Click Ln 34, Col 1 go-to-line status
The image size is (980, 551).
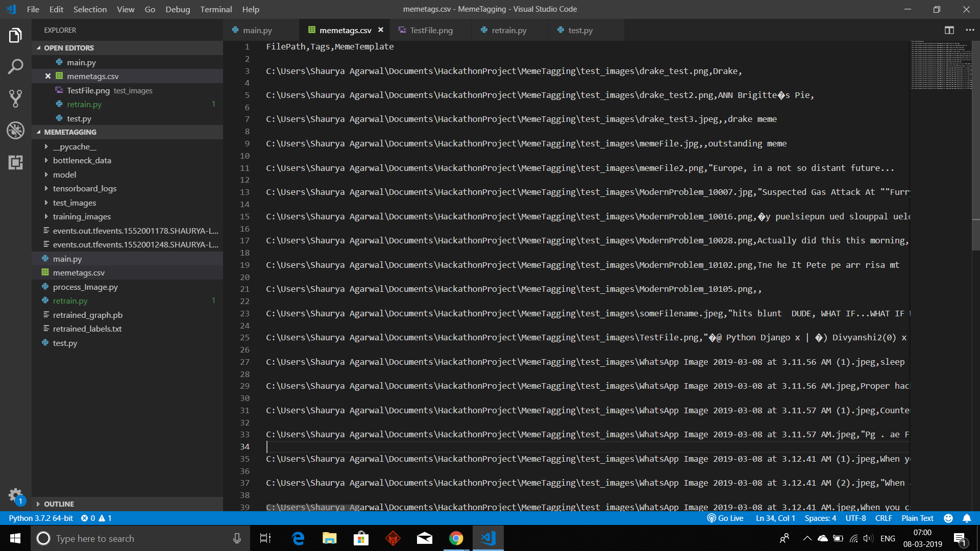[x=775, y=518]
